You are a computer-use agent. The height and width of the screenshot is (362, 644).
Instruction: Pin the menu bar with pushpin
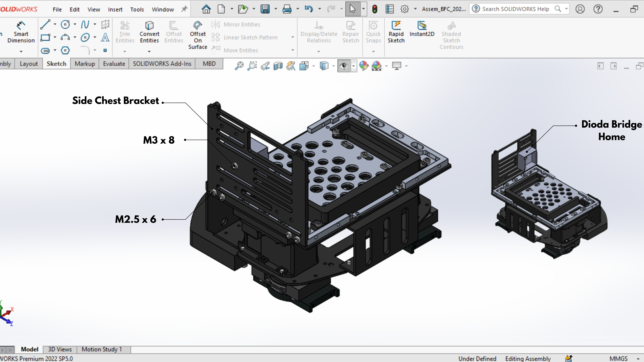tap(184, 9)
